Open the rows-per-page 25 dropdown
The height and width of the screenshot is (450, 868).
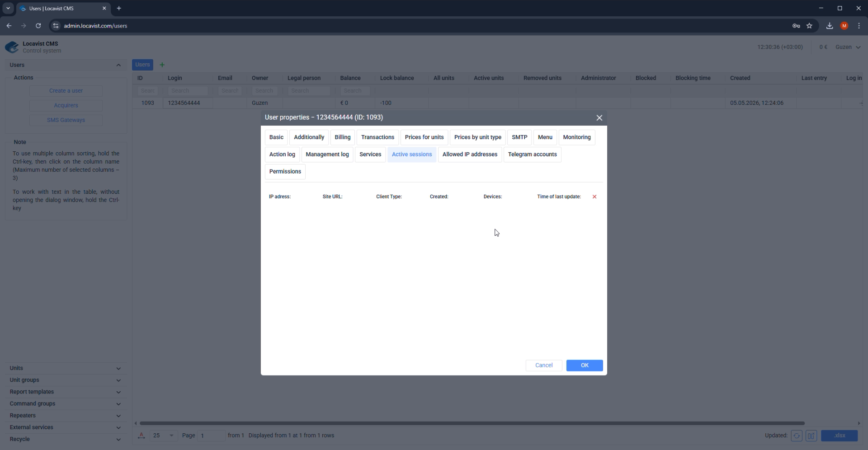[x=163, y=436]
